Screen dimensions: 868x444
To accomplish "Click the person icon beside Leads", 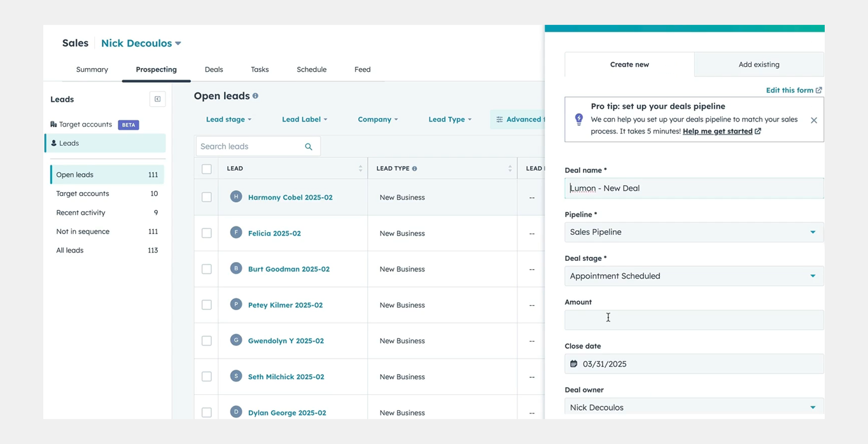I will pyautogui.click(x=54, y=142).
